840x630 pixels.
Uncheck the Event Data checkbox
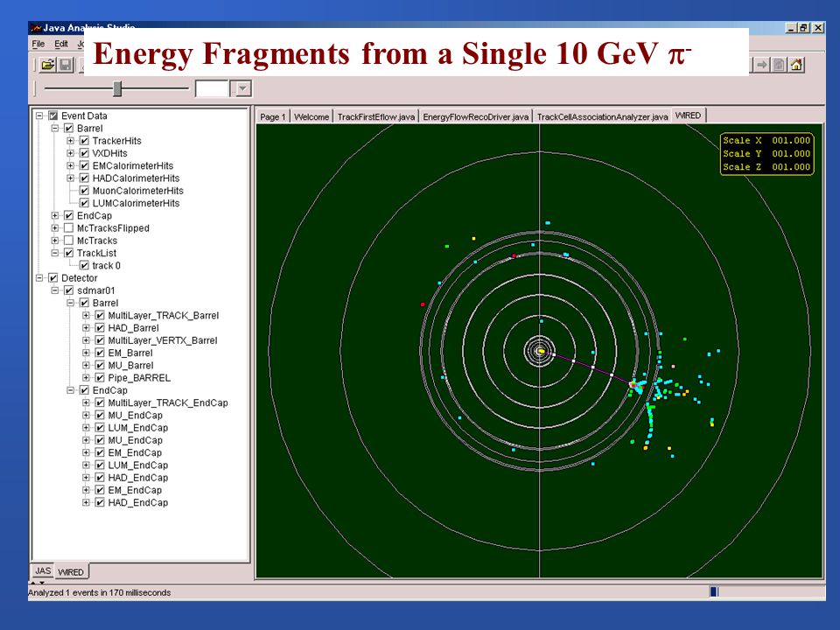[53, 115]
